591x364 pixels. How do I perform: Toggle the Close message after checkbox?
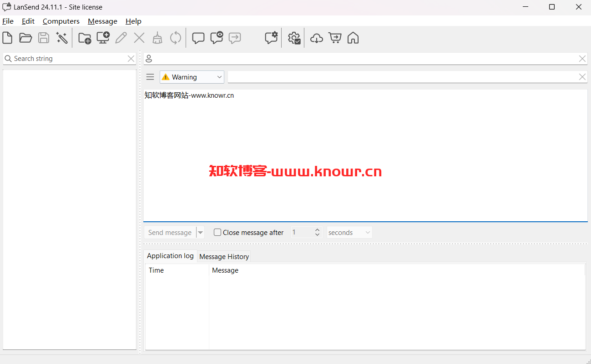click(217, 232)
